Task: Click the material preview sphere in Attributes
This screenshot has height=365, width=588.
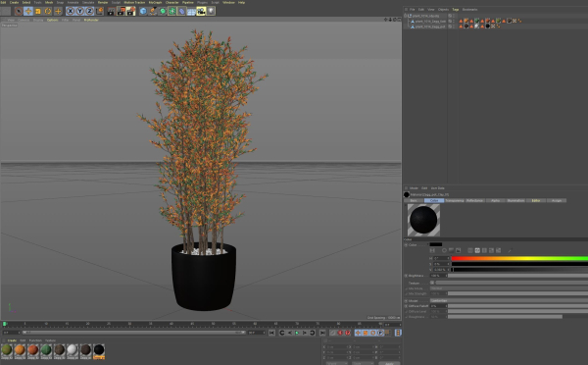Action: click(423, 220)
